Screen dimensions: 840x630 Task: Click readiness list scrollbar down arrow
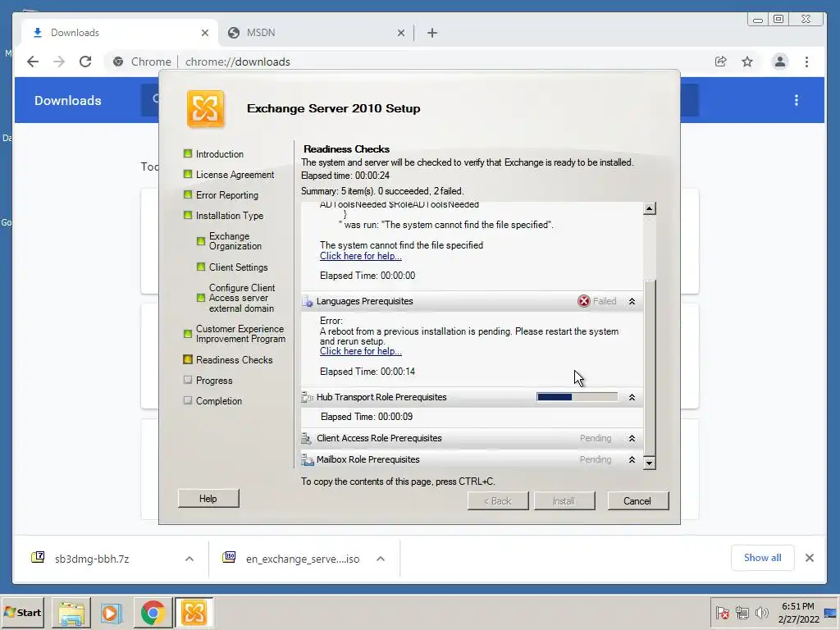(x=650, y=463)
